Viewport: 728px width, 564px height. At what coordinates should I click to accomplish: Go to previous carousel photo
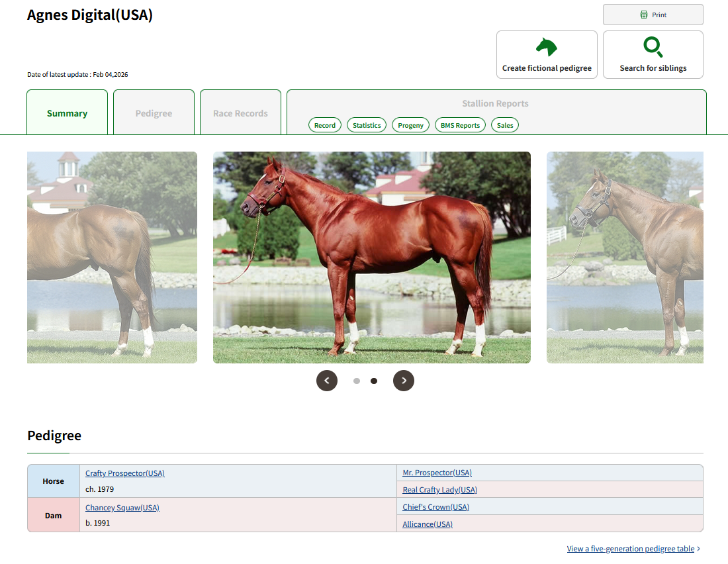[327, 381]
